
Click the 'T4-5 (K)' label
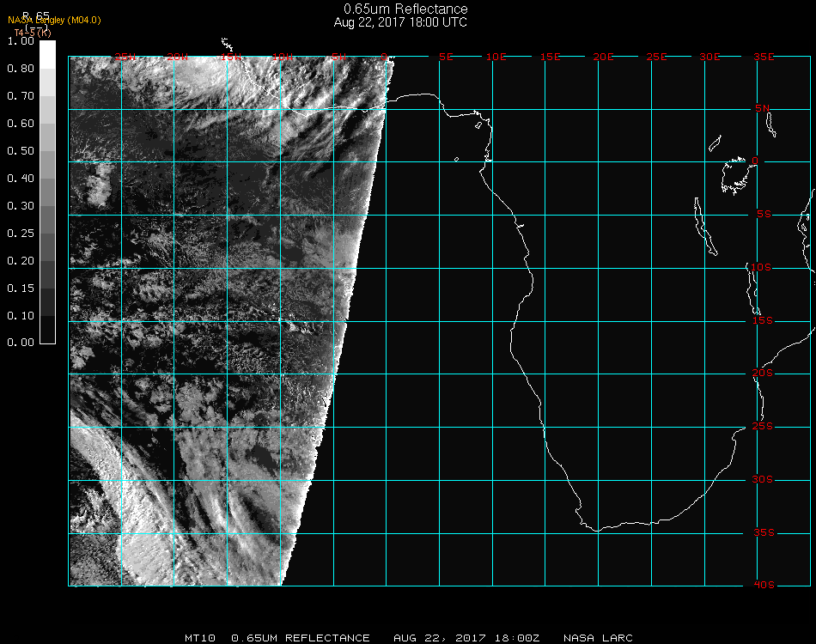coord(33,33)
